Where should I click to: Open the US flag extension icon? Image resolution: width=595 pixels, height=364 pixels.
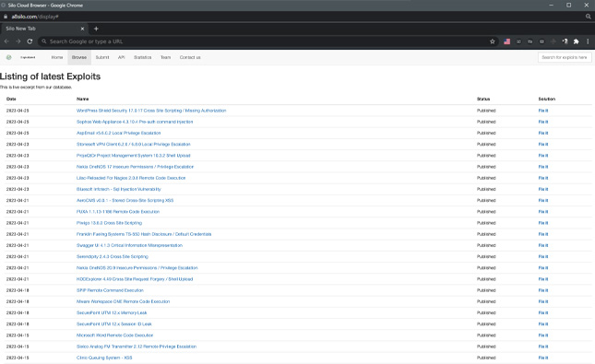[x=507, y=41]
